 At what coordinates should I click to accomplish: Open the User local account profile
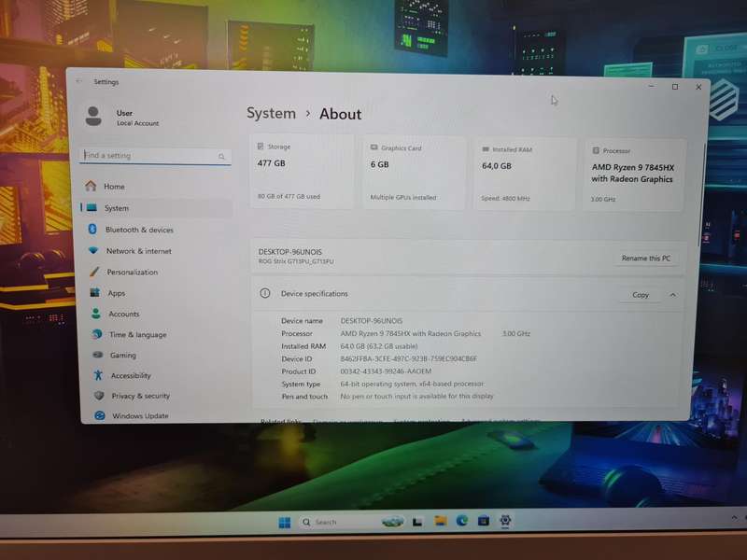coord(122,118)
